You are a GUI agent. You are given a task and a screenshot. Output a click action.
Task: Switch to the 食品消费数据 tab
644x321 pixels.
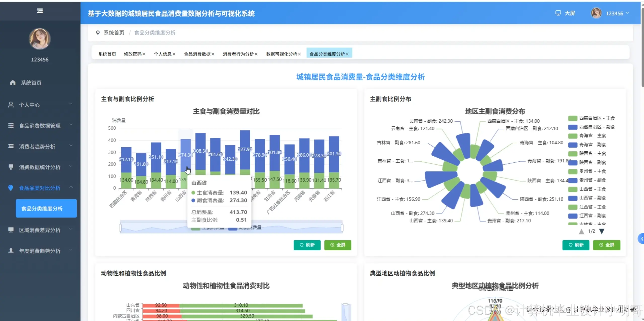coord(197,54)
